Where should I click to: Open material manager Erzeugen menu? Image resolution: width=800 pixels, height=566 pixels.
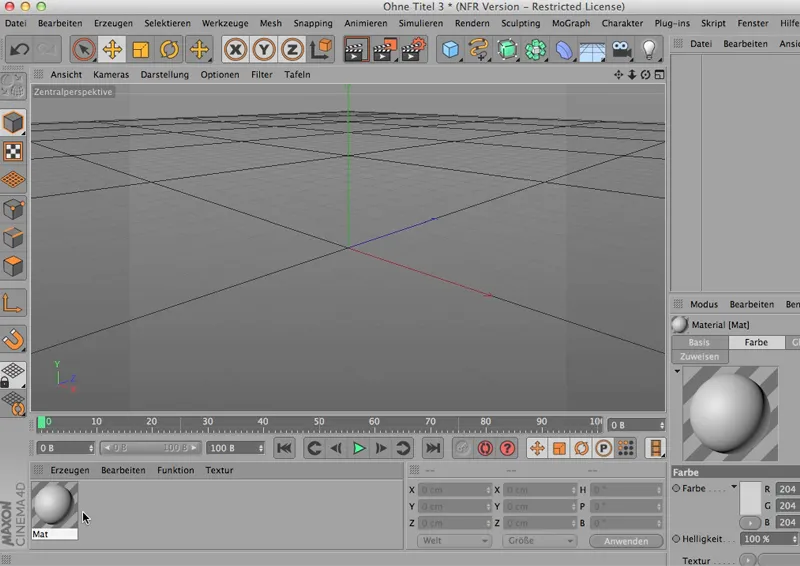point(69,470)
